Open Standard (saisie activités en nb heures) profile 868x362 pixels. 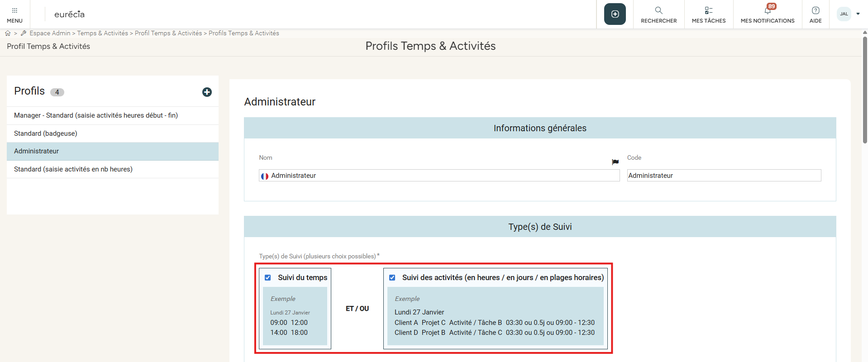(x=73, y=169)
